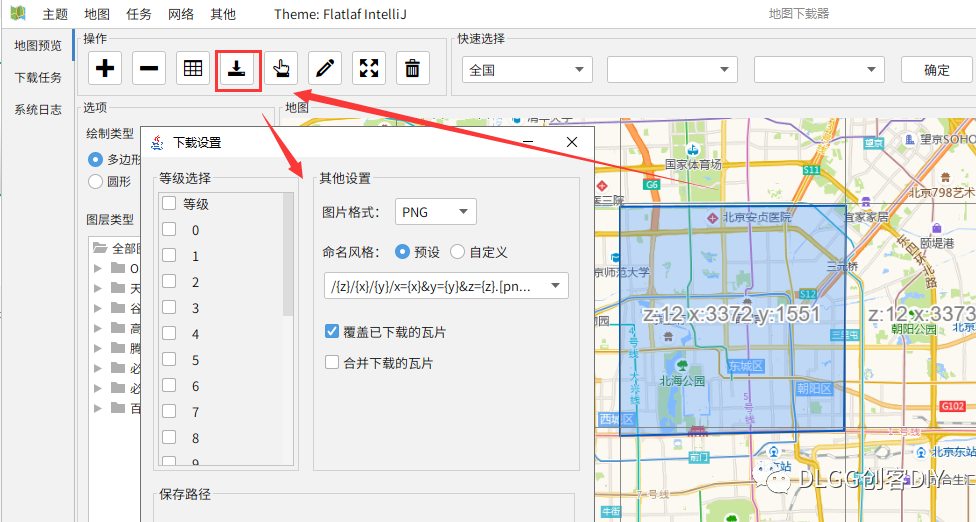Open the 图片格式 PNG dropdown
The width and height of the screenshot is (976, 522).
tap(436, 212)
